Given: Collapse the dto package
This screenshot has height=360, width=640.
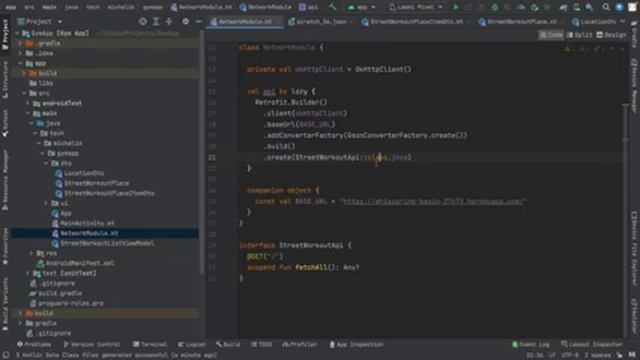Looking at the screenshot, I should click(x=47, y=163).
